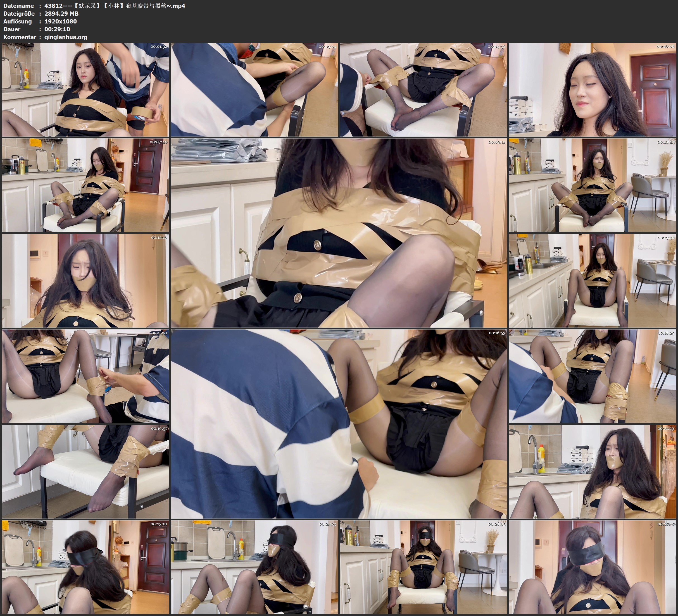
Task: Select the frame at 00:04:36
Action: pos(423,89)
